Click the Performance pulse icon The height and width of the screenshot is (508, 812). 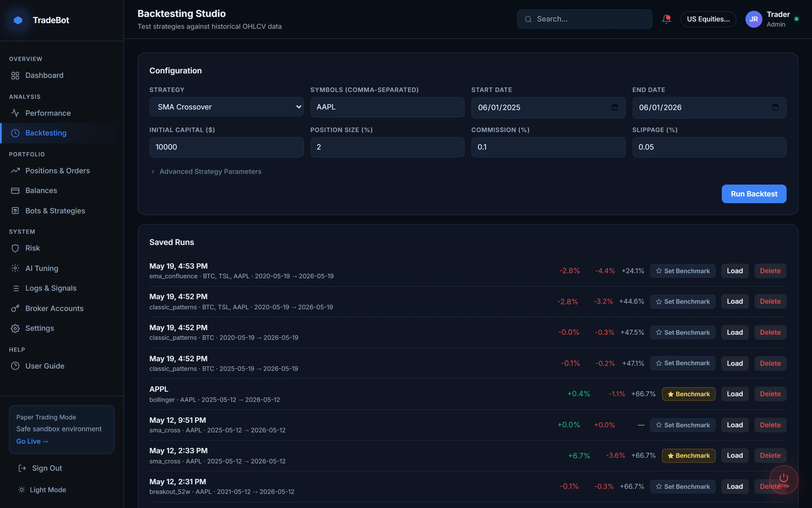pyautogui.click(x=15, y=113)
